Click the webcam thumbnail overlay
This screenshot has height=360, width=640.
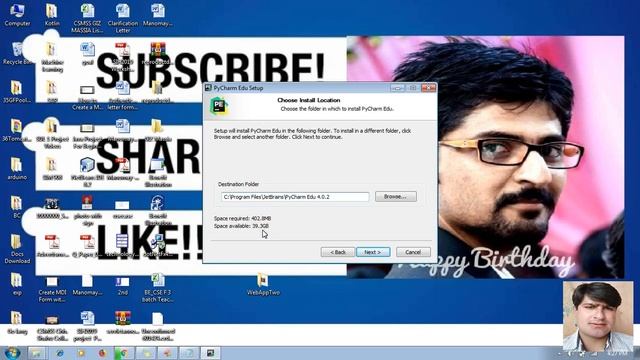coord(598,316)
